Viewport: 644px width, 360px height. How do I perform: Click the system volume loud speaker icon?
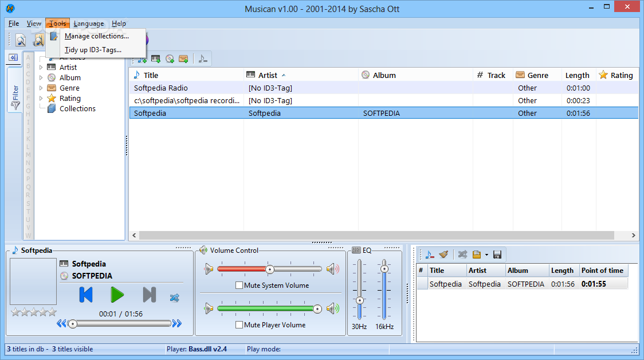pos(333,269)
